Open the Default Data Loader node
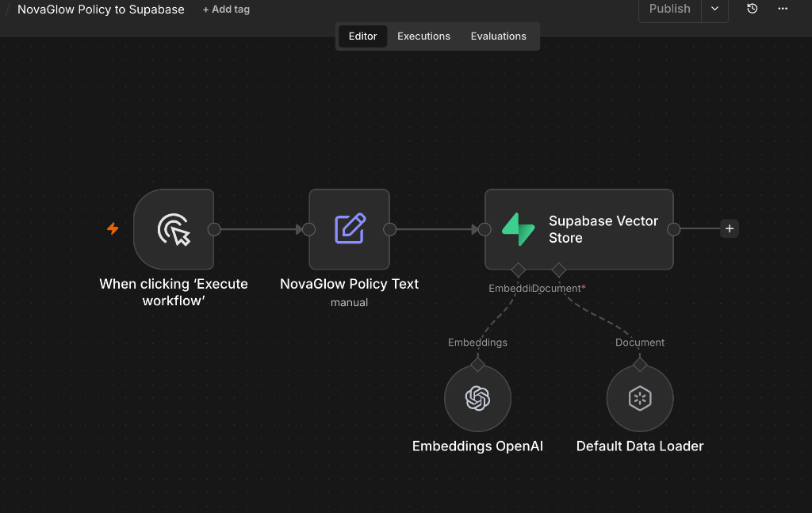The height and width of the screenshot is (513, 812). [640, 398]
